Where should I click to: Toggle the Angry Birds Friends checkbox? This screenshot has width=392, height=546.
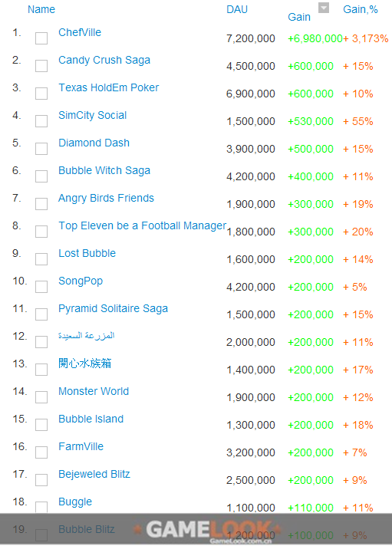[x=41, y=204]
